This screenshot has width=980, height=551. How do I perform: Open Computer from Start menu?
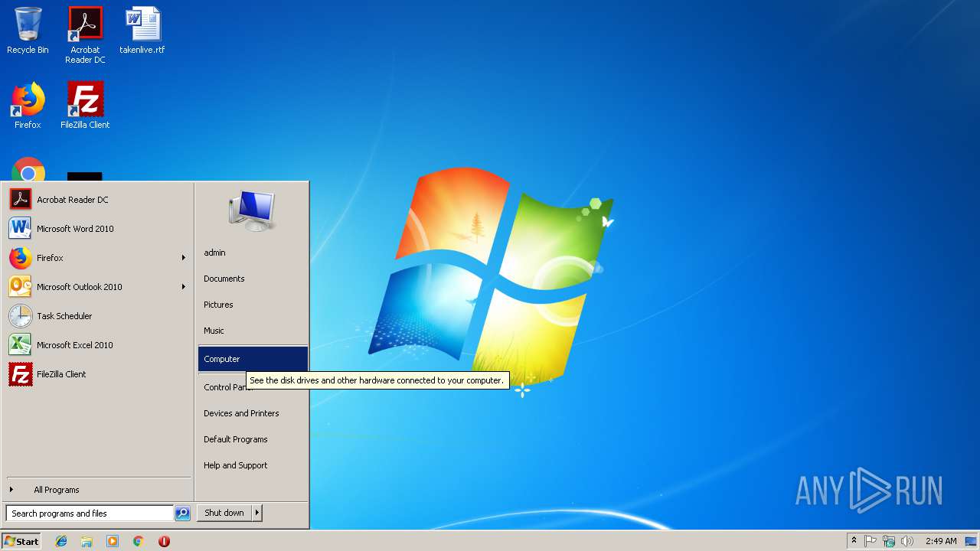pos(253,359)
